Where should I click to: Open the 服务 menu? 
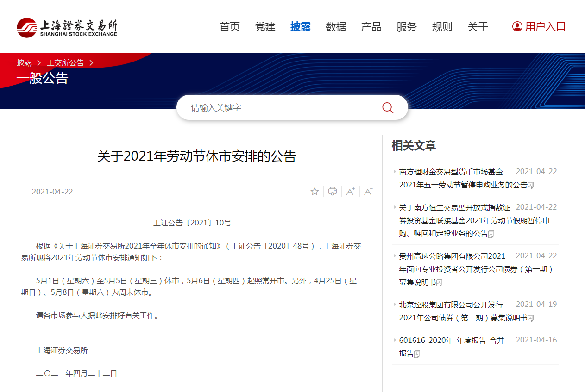[407, 27]
